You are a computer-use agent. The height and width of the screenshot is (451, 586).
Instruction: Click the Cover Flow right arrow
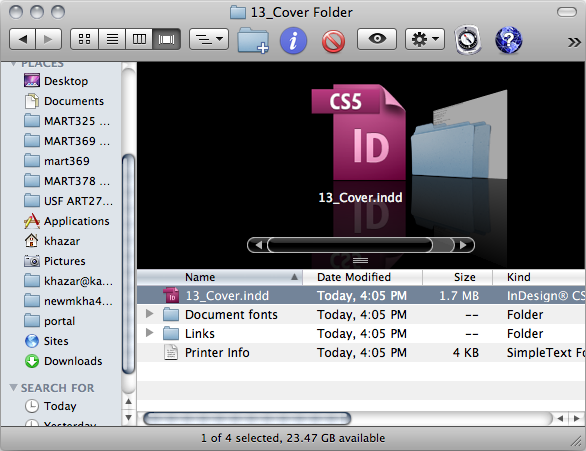click(x=463, y=245)
